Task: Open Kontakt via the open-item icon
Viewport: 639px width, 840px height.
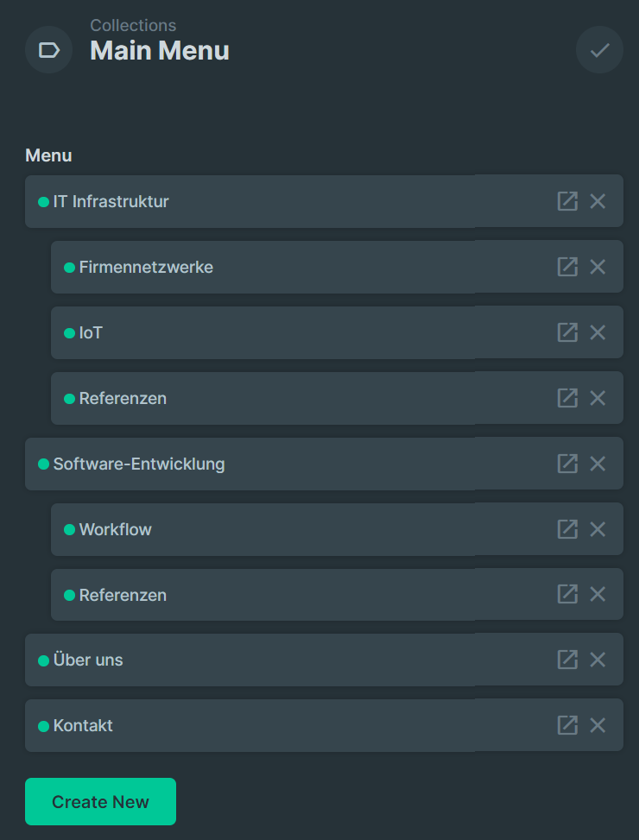Action: coord(567,725)
